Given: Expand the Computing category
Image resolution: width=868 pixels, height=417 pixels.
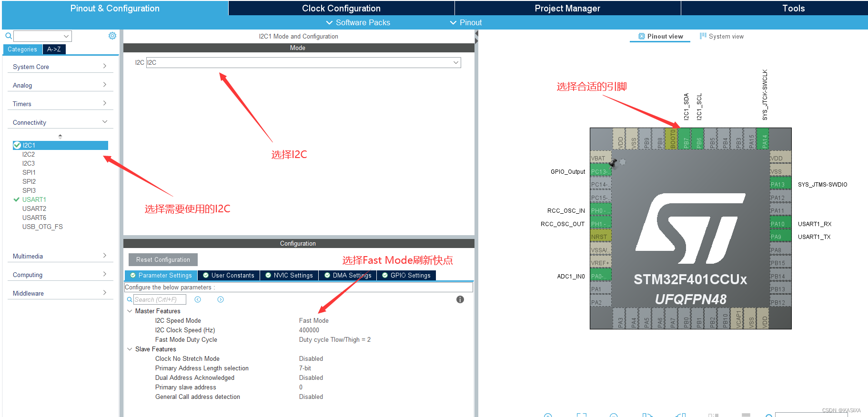Looking at the screenshot, I should click(105, 274).
